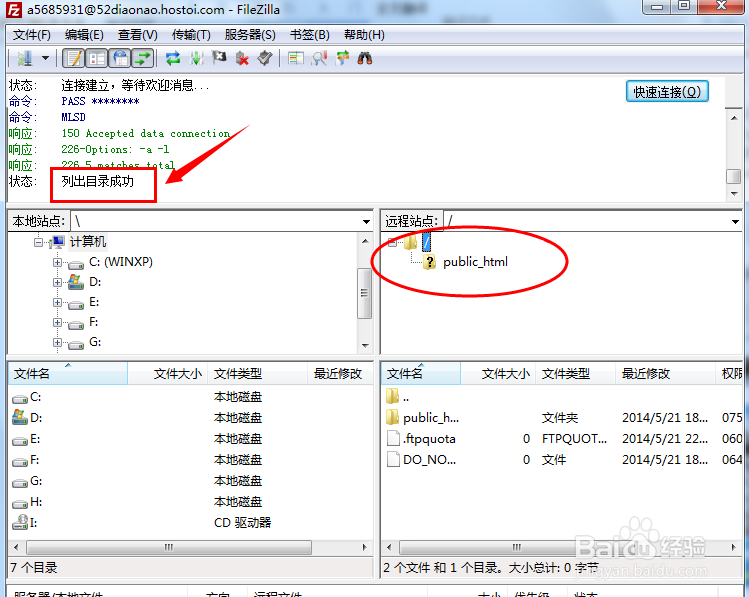The image size is (749, 597).
Task: Select the H: drive row in local list
Action: point(190,502)
